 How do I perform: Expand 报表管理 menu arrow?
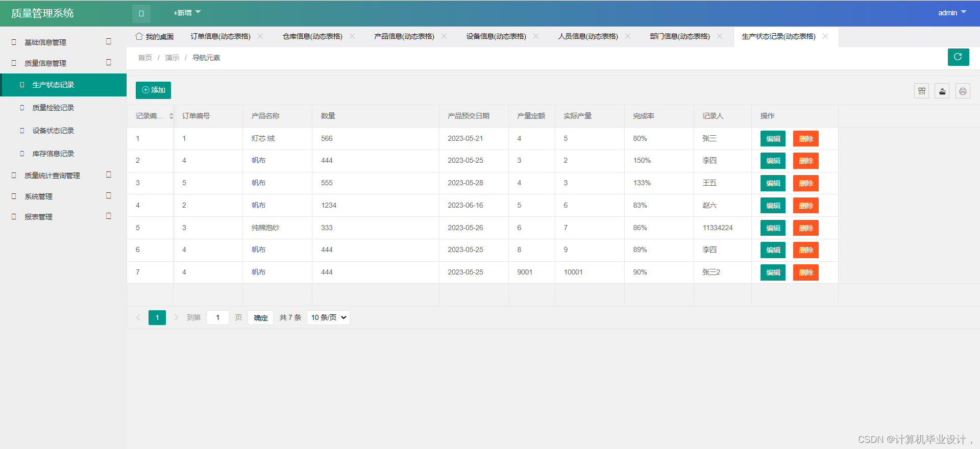(109, 216)
